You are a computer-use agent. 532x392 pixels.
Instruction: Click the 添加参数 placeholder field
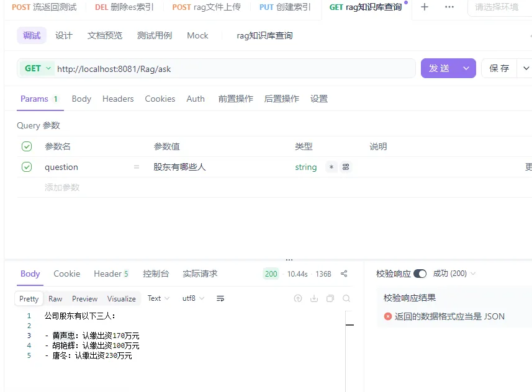pos(62,187)
